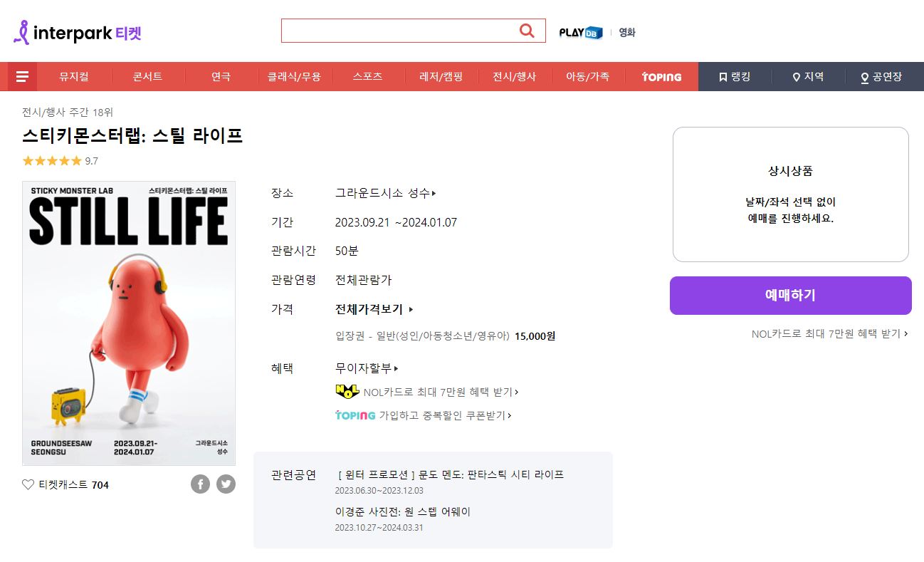
Task: Share on Facebook icon
Action: click(200, 484)
